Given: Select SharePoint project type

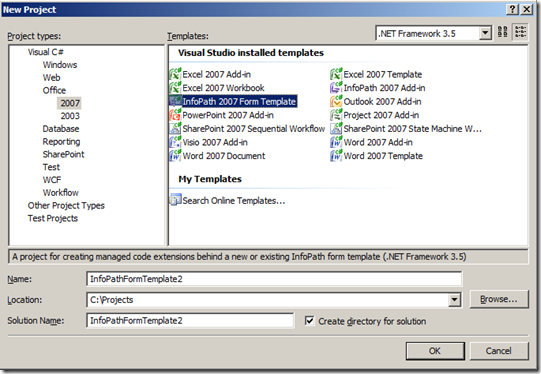Looking at the screenshot, I should (x=63, y=154).
